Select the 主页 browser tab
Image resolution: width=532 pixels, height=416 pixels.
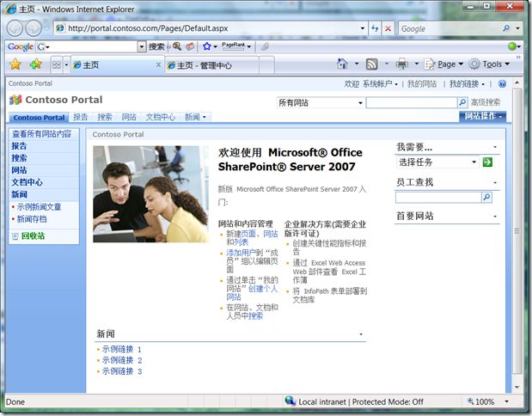click(x=115, y=64)
